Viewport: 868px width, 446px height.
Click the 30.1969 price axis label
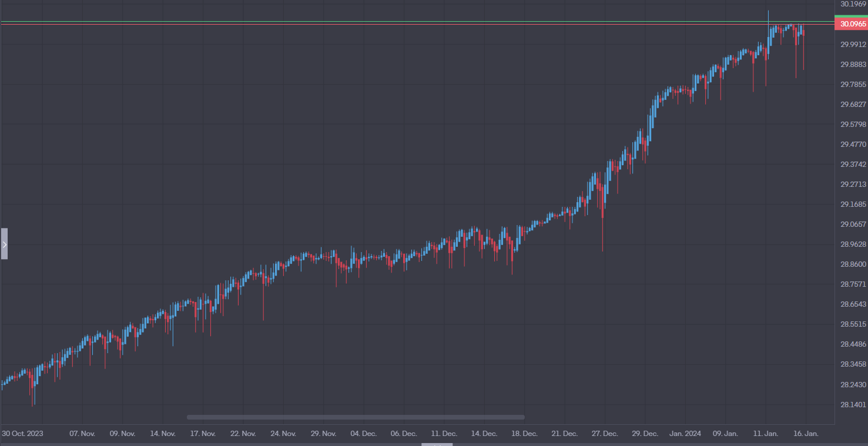853,4
